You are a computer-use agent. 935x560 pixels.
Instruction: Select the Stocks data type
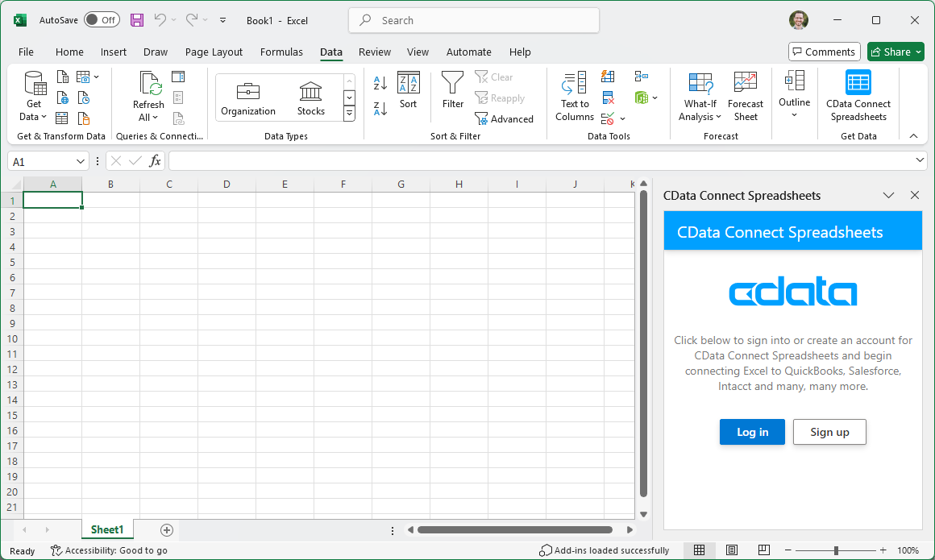click(x=310, y=98)
